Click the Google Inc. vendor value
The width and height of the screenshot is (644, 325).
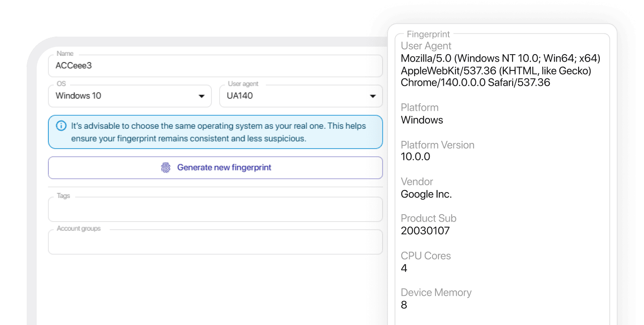point(426,194)
